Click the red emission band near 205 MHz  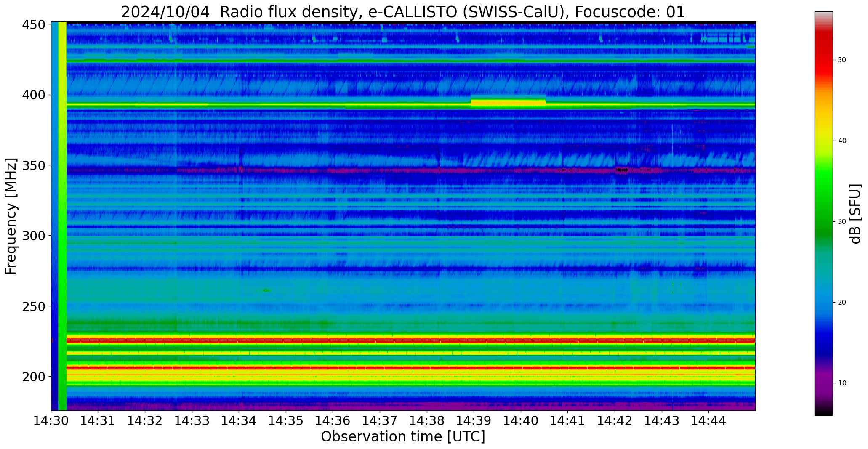411,368
